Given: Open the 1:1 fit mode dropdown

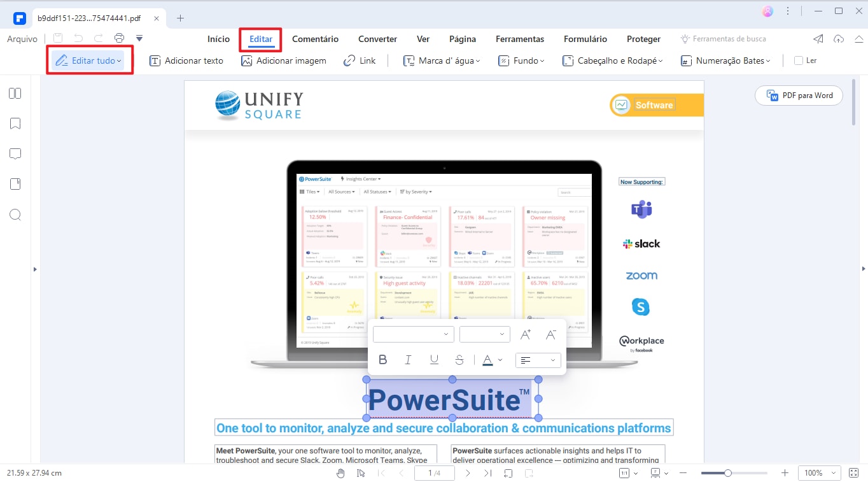Looking at the screenshot, I should [629, 473].
